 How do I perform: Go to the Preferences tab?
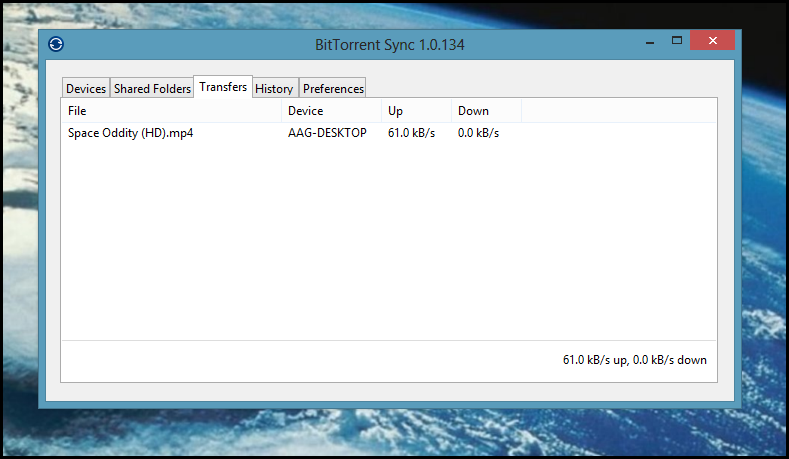[333, 88]
